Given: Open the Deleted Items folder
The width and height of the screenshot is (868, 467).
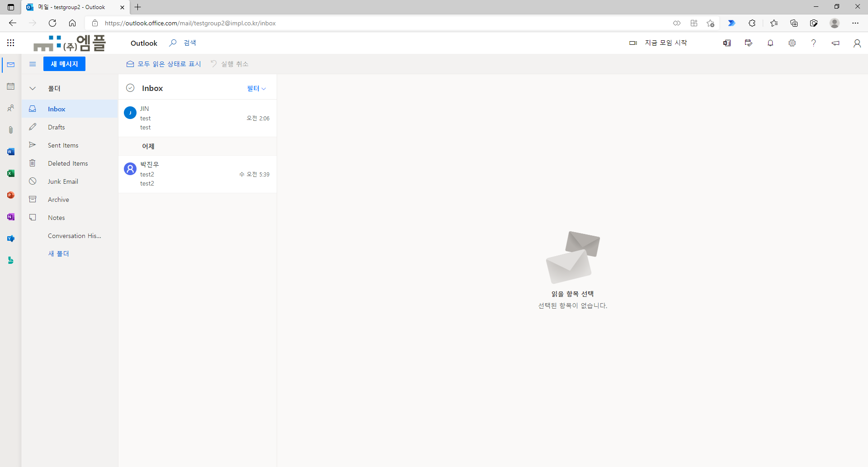Looking at the screenshot, I should pos(70,163).
